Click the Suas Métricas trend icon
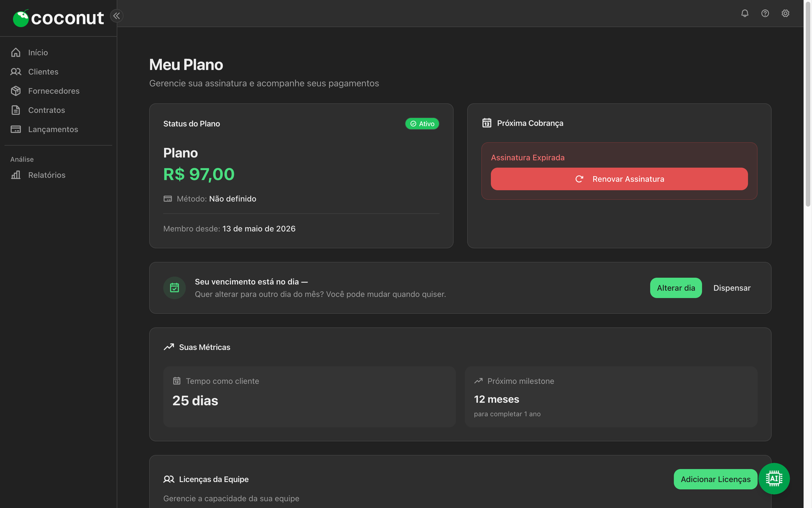The height and width of the screenshot is (508, 812). pos(168,347)
